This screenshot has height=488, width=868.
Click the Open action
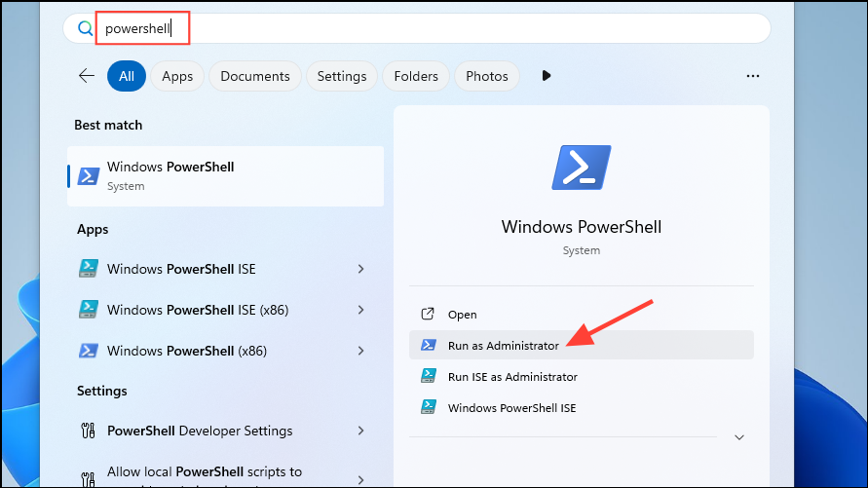click(x=582, y=315)
